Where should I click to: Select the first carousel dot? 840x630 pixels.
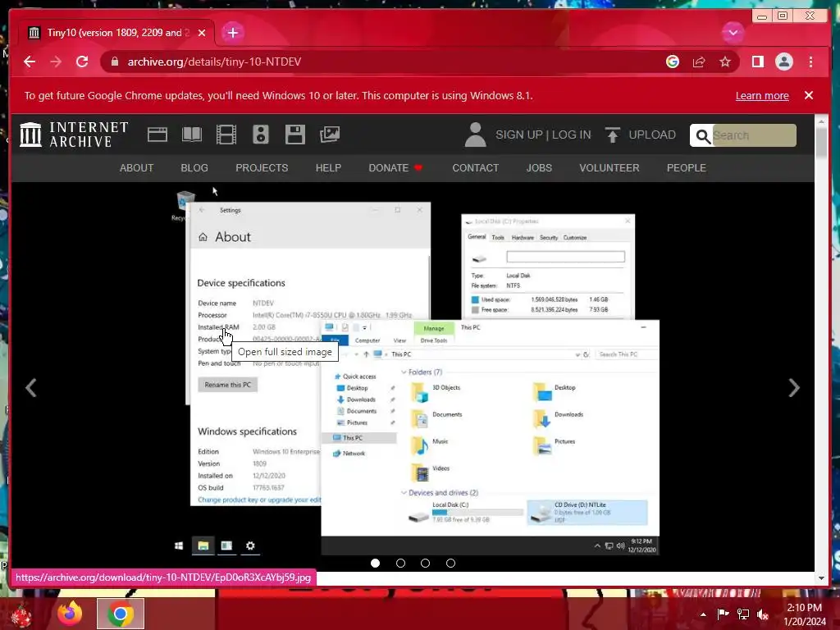[375, 563]
